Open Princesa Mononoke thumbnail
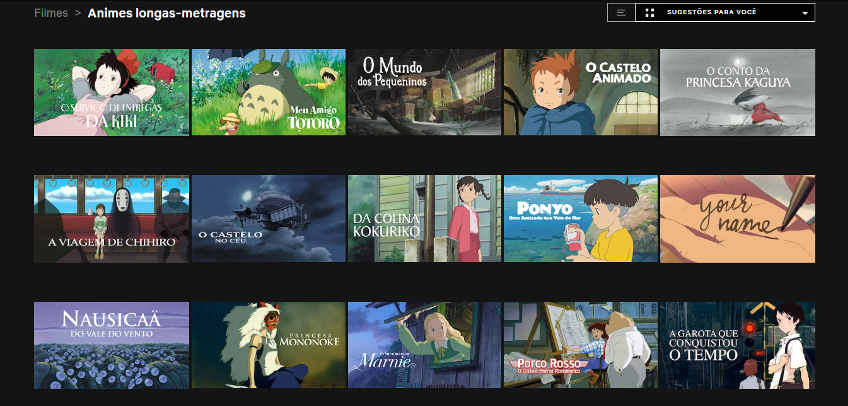 (x=269, y=345)
